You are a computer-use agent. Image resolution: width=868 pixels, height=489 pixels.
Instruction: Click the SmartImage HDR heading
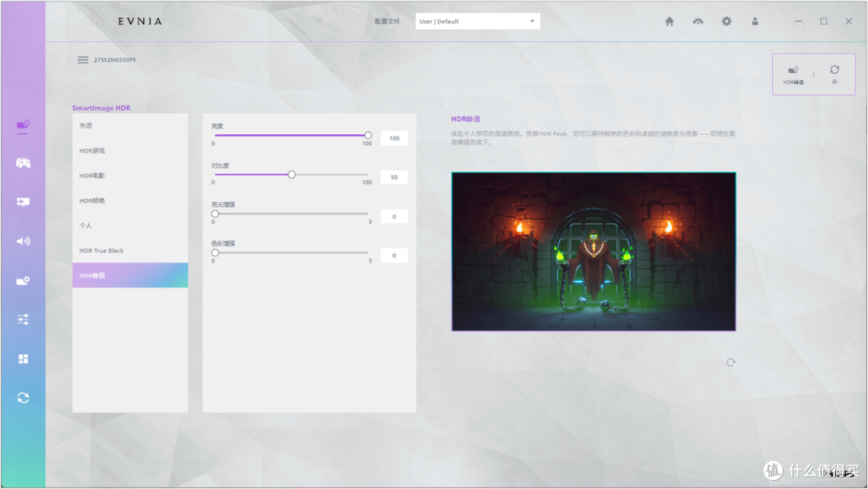[101, 108]
